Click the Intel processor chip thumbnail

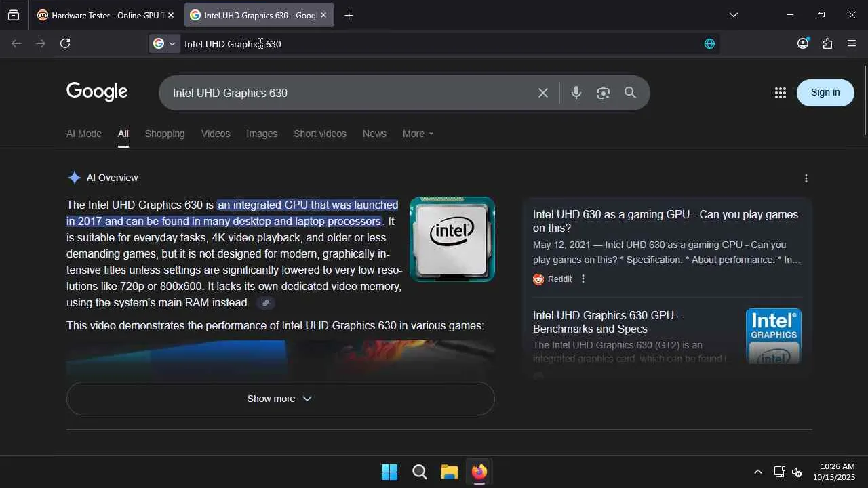pyautogui.click(x=452, y=239)
